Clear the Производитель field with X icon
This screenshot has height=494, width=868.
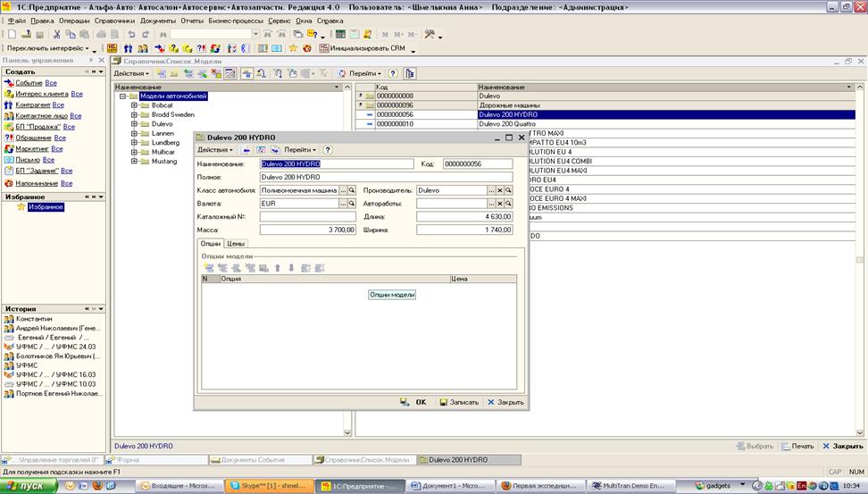[500, 190]
